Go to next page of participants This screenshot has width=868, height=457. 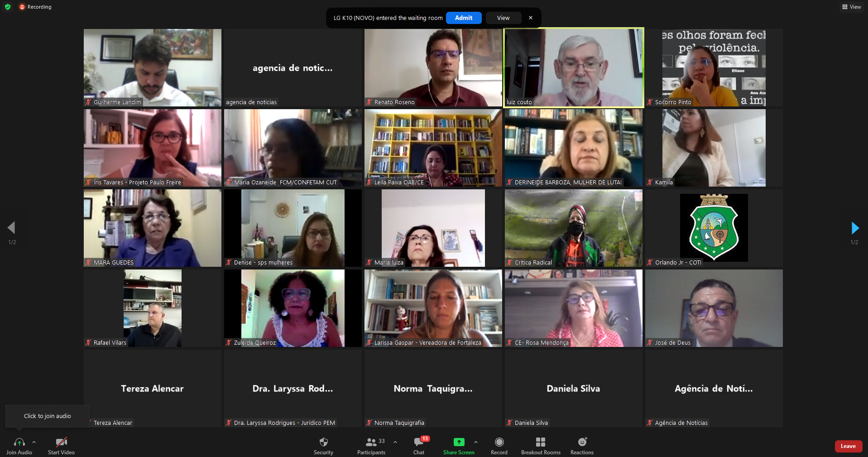click(x=854, y=228)
